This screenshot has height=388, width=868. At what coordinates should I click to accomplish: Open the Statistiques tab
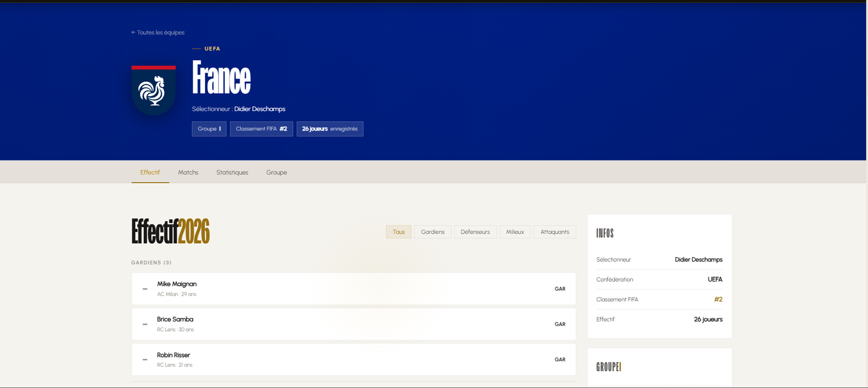pyautogui.click(x=232, y=172)
